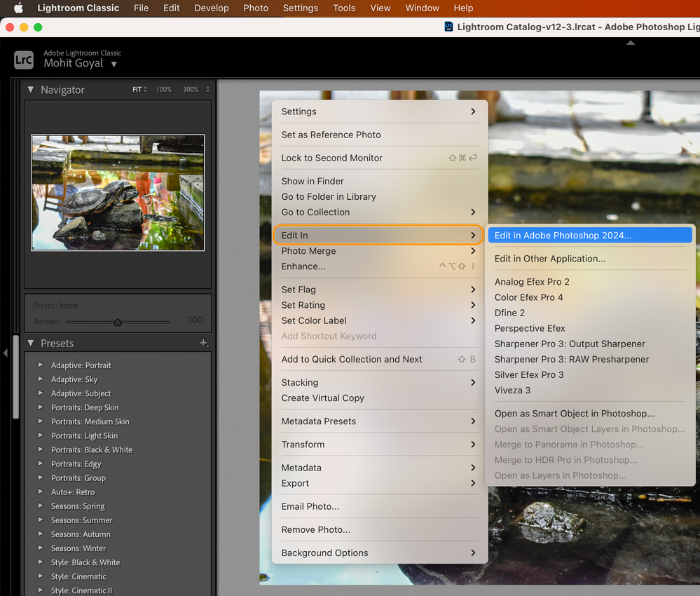
Task: Click the catalog icon in the title bar
Action: pos(448,26)
